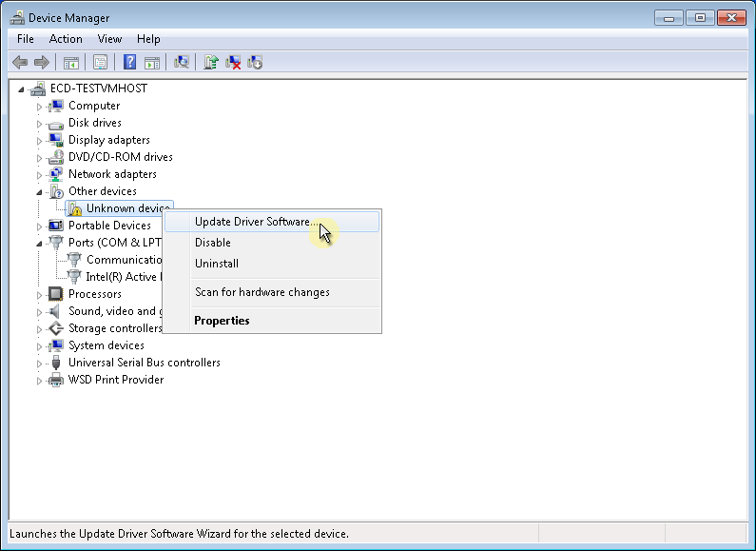Screen dimensions: 756x551
Task: Click the ECD-TESTVMHOST computer icon
Action: tap(38, 89)
